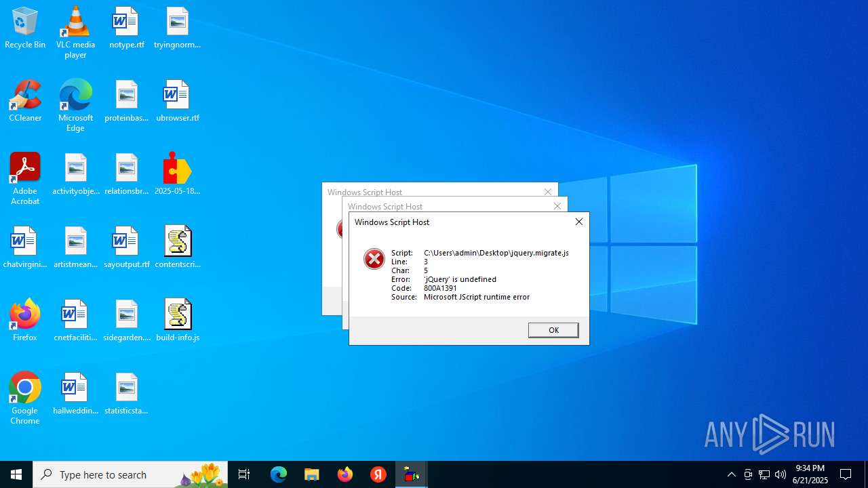Image resolution: width=868 pixels, height=488 pixels.
Task: Select the Adobe Acrobat shortcut
Action: point(25,179)
